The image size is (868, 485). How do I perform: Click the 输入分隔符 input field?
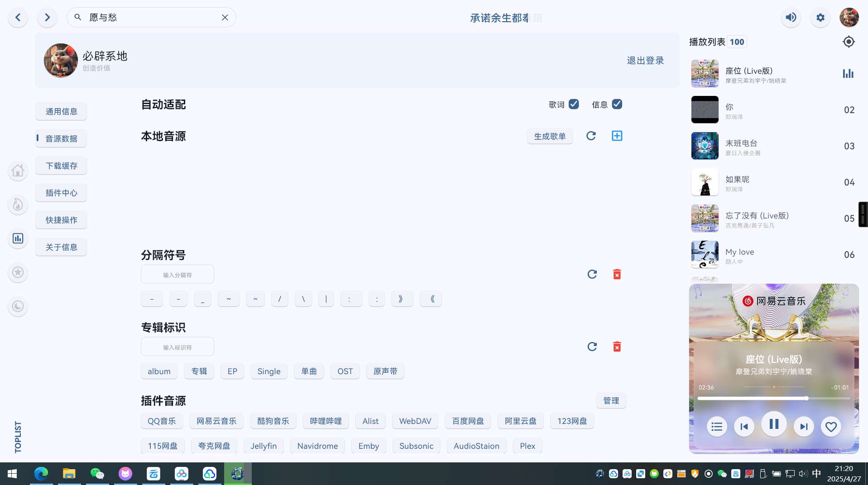[x=177, y=275]
